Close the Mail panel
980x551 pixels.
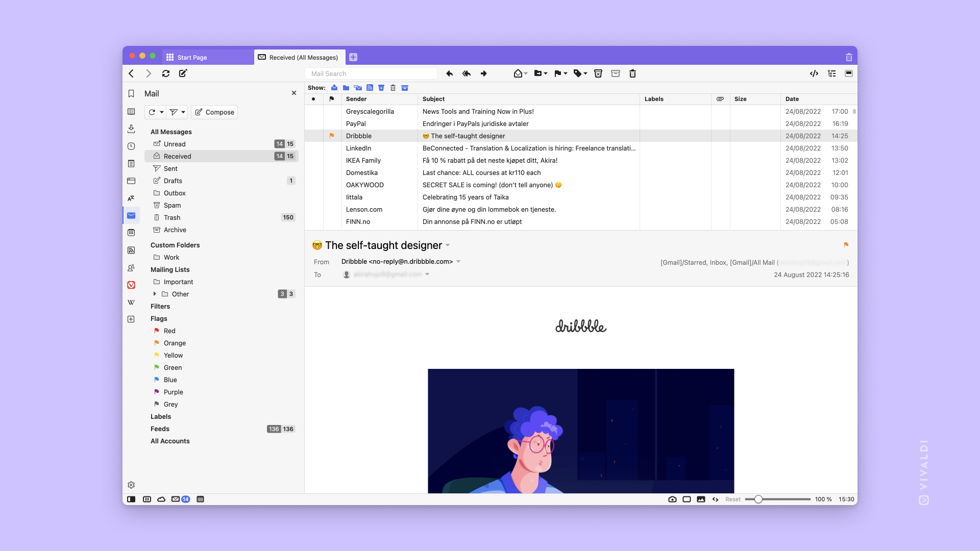(294, 93)
